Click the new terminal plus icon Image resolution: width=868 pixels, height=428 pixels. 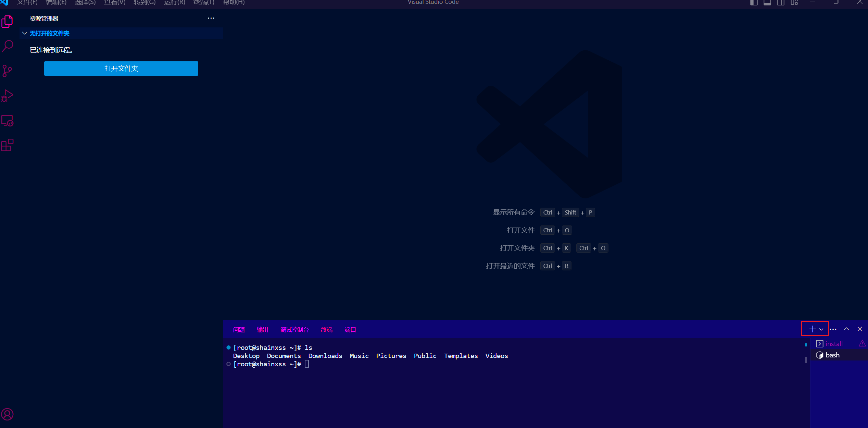[x=813, y=329]
